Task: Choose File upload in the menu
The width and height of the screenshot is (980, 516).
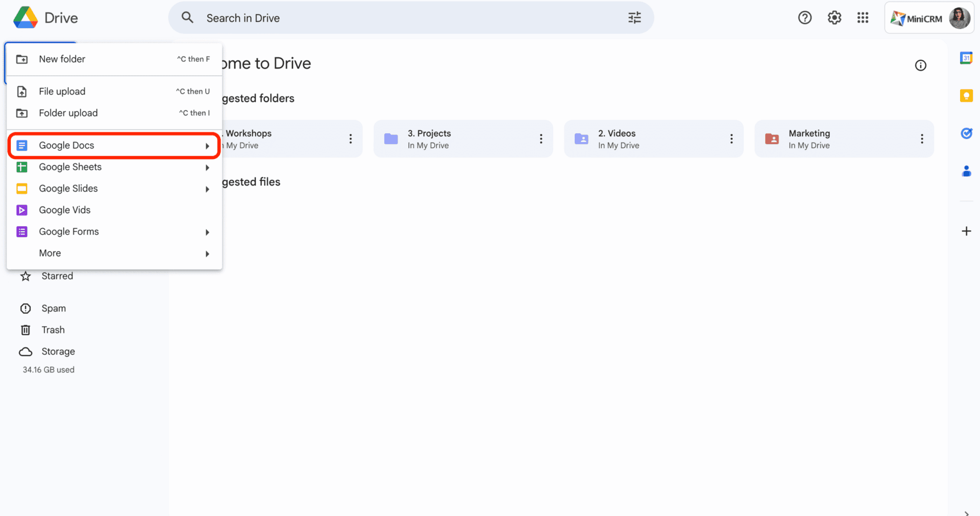Action: pos(62,91)
